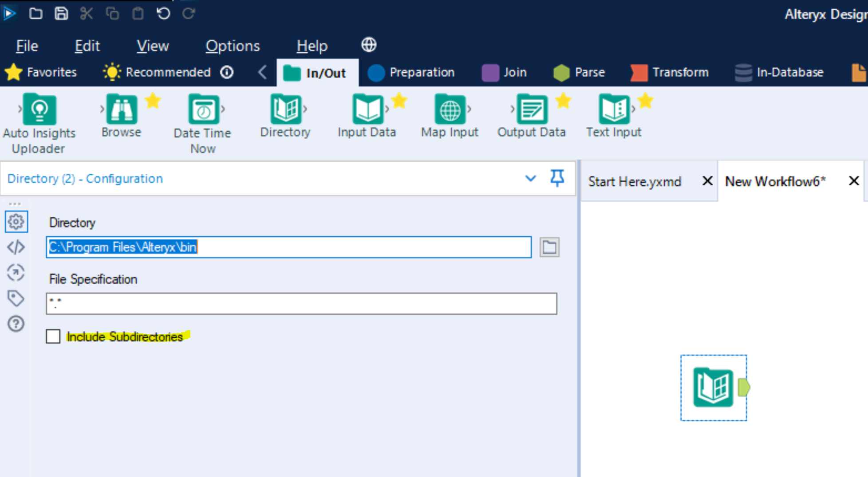The image size is (868, 477).
Task: Open help from the sidebar question mark
Action: tap(16, 324)
